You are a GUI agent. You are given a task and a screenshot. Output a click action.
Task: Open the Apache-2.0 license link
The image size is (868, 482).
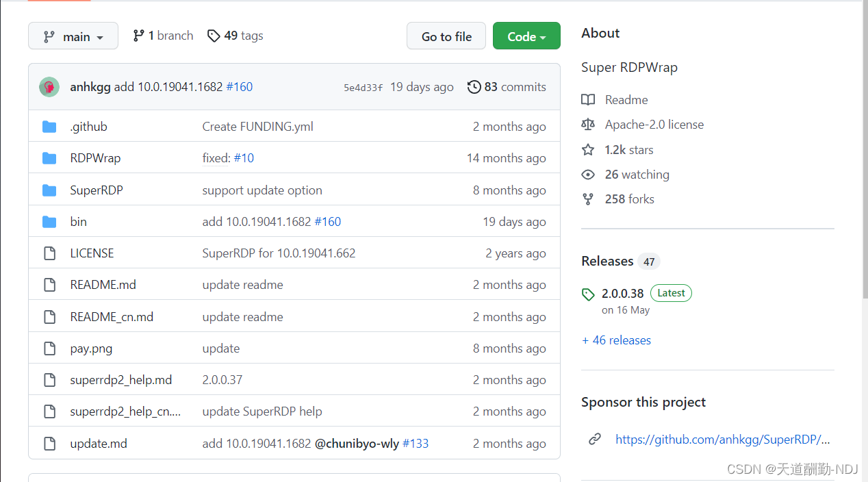[654, 125]
